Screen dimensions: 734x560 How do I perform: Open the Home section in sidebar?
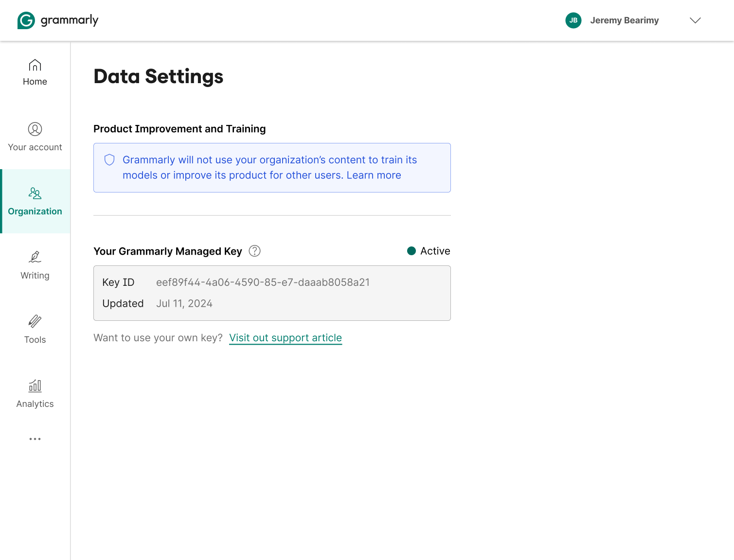coord(35,72)
